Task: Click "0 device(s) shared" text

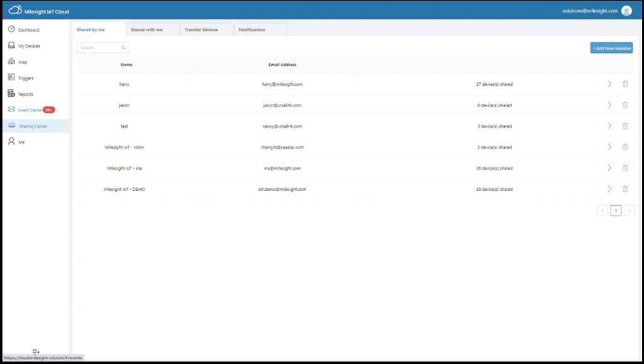Action: tap(494, 105)
